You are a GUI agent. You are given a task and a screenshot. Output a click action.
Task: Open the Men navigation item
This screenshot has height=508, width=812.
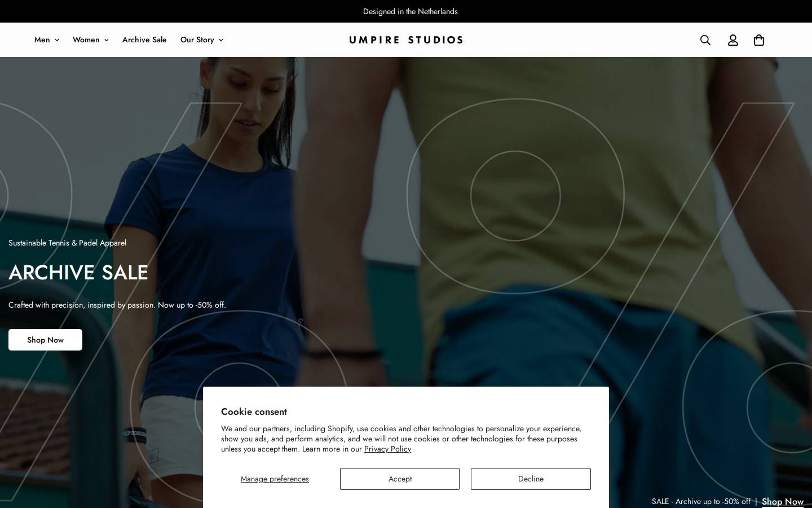point(42,40)
